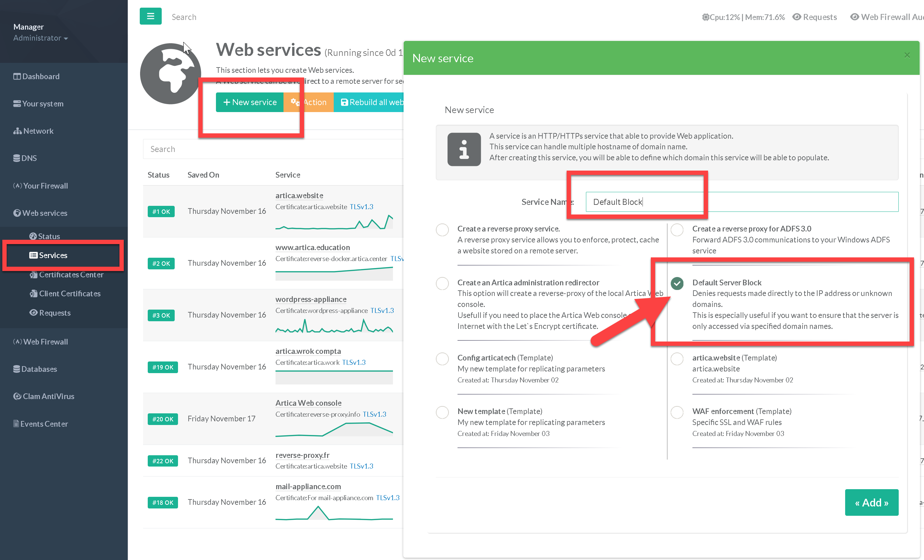Open the wordpress-appliance service link
Viewport: 924px width, 560px height.
tap(310, 299)
